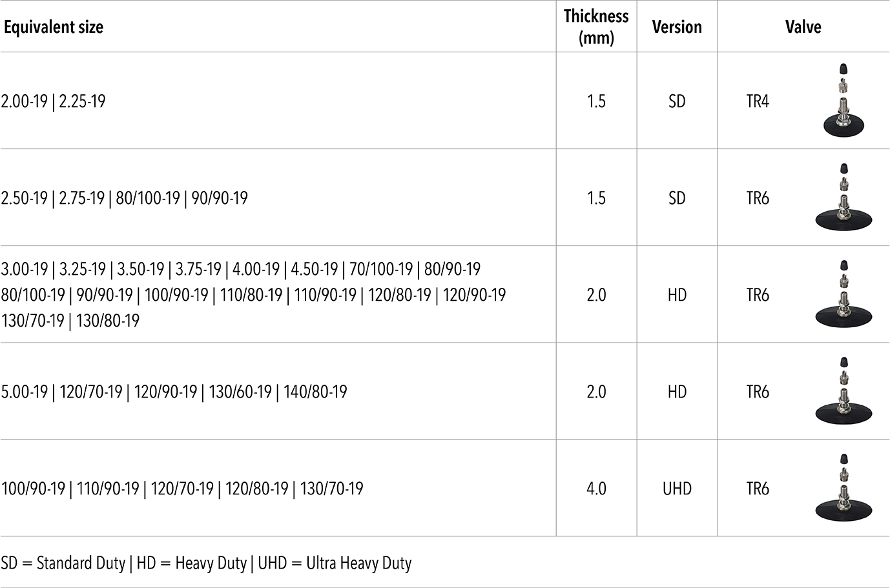
Task: Click the Equivalent size column header
Action: pos(54,27)
